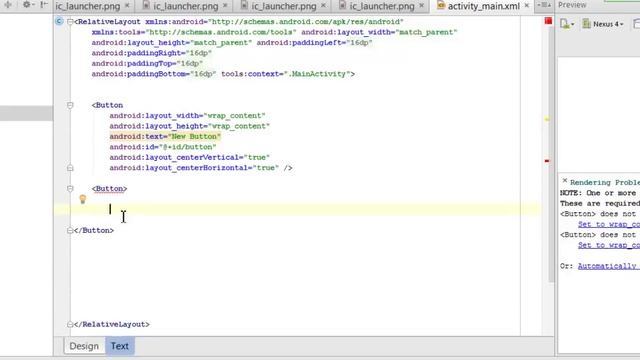Click the android:text="New Button" attribute
Image resolution: width=640 pixels, height=360 pixels.
point(165,137)
